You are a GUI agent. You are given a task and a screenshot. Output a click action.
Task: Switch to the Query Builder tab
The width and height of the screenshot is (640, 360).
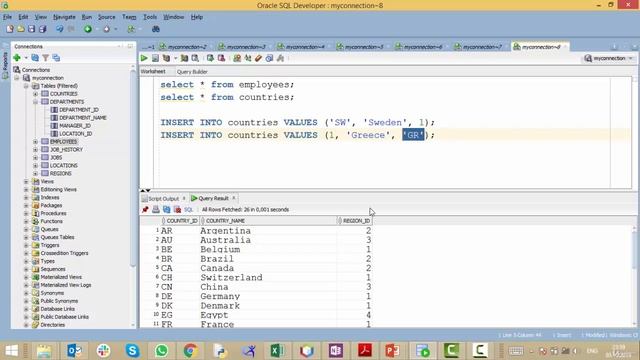192,71
